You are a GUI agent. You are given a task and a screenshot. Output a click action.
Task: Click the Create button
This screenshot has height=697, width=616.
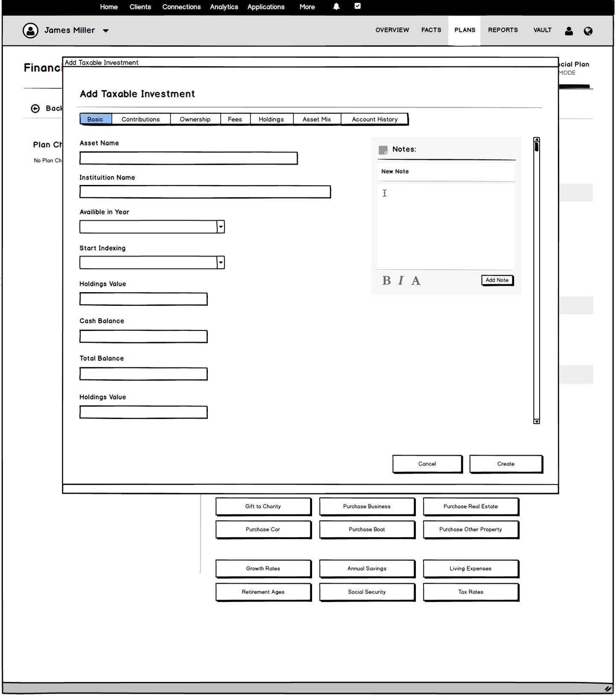(506, 464)
